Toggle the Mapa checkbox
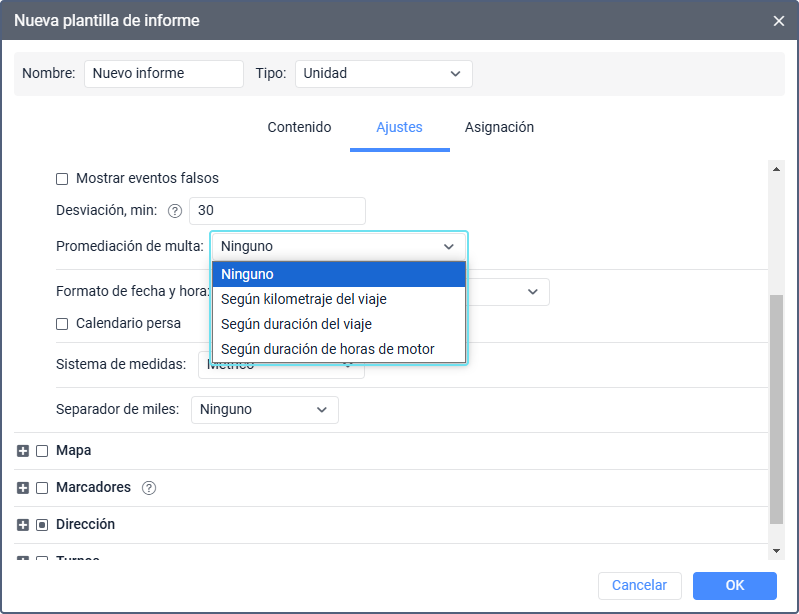799x614 pixels. (x=42, y=451)
